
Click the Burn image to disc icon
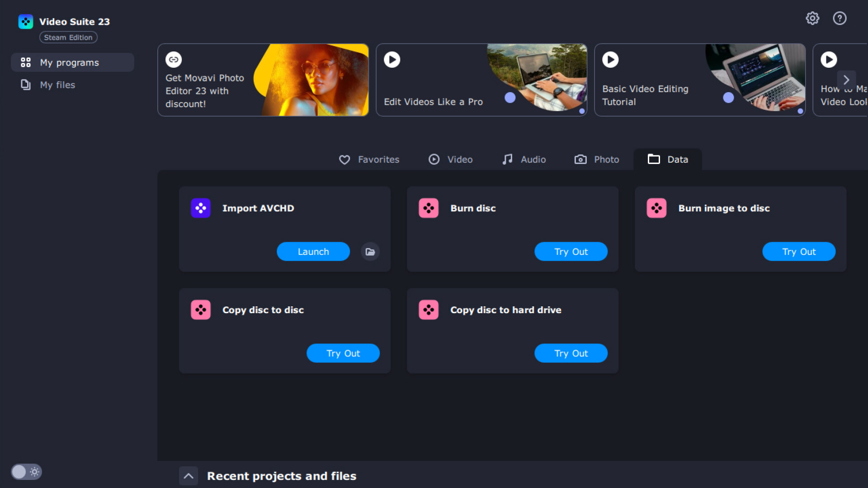tap(657, 207)
